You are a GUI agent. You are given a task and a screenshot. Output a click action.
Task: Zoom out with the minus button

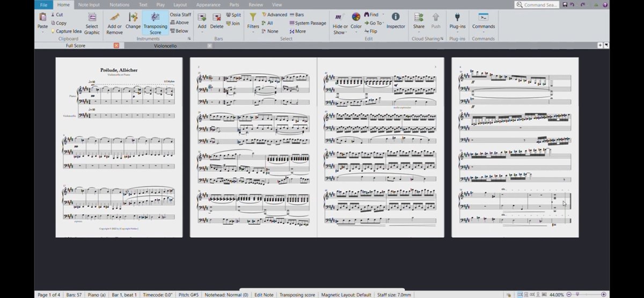point(569,295)
